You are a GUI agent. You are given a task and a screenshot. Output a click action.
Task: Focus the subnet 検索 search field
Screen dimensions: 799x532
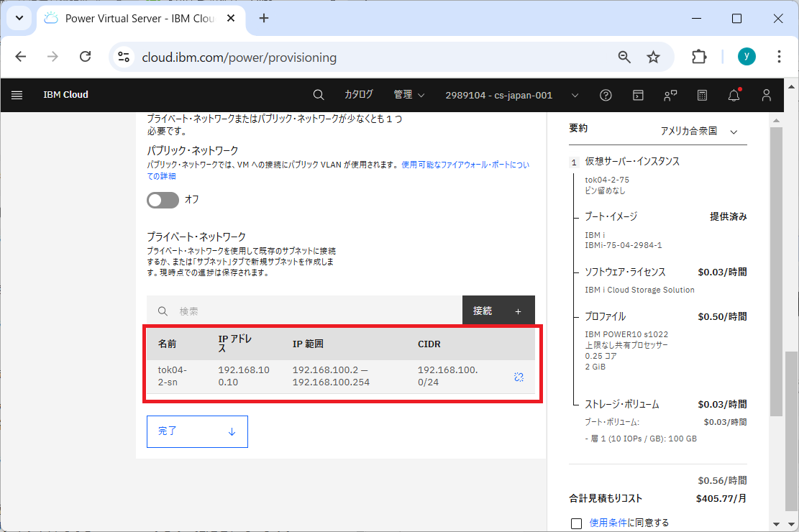[x=305, y=311]
